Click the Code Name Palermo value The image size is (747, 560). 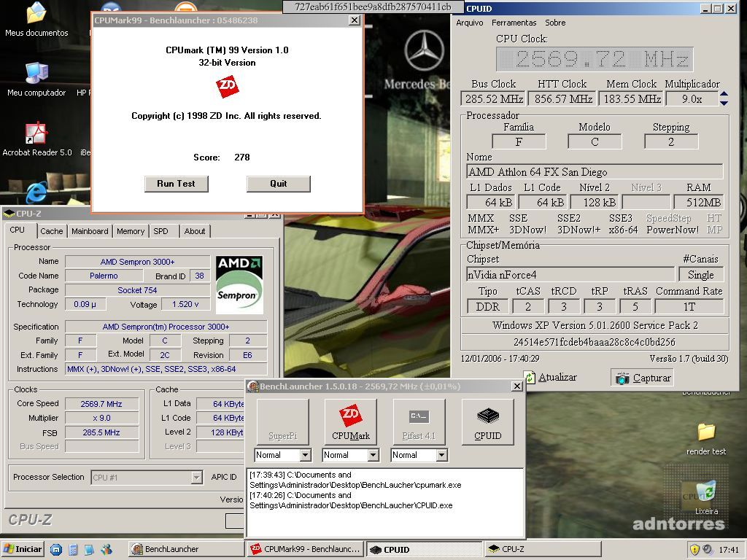pos(104,276)
